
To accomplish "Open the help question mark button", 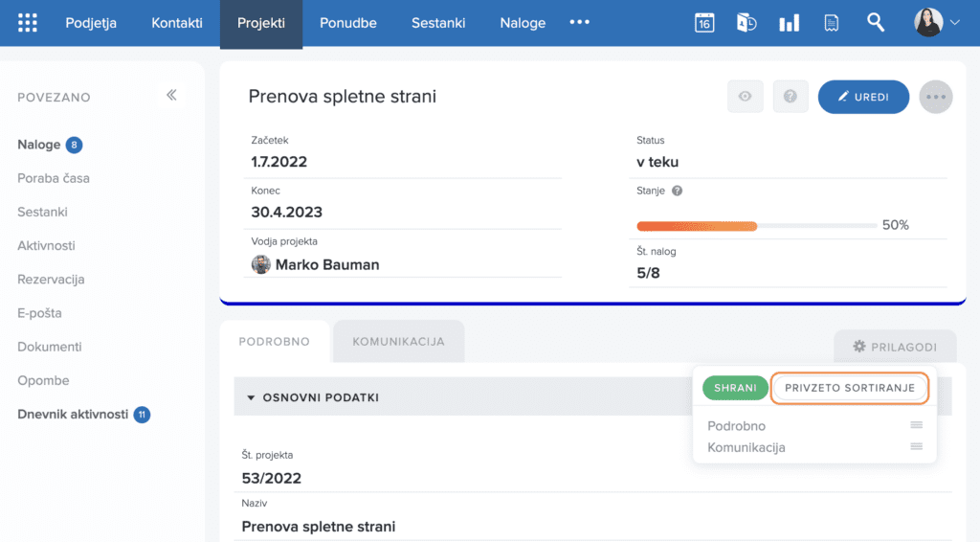I will click(x=791, y=97).
